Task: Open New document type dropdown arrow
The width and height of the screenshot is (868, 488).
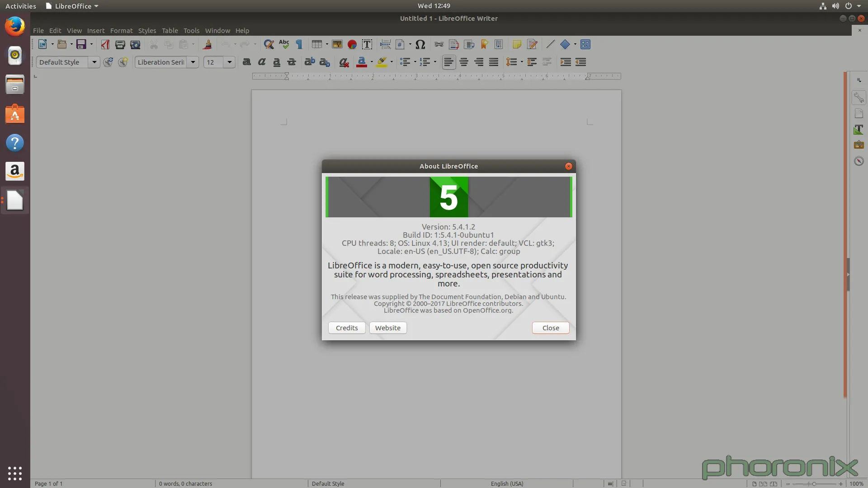Action: (x=52, y=44)
